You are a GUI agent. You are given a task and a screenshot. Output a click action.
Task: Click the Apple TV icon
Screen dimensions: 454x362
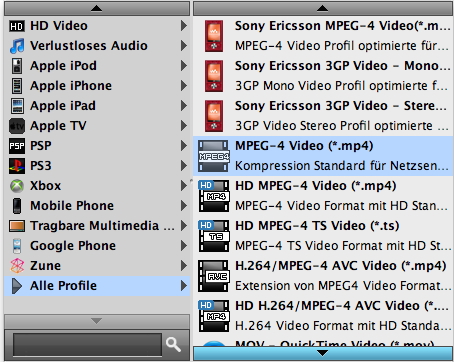(17, 126)
